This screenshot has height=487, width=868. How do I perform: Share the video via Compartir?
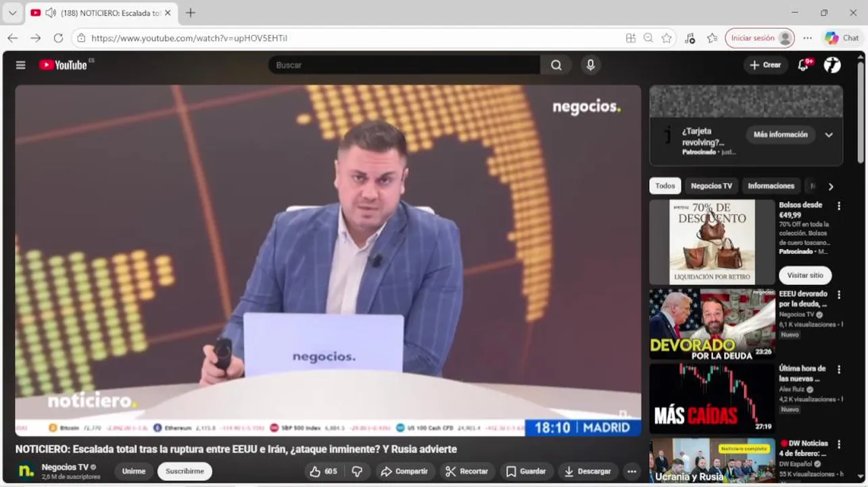click(x=404, y=471)
